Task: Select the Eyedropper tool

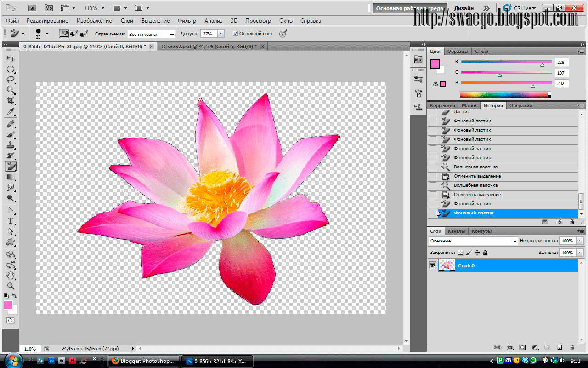Action: coord(10,112)
